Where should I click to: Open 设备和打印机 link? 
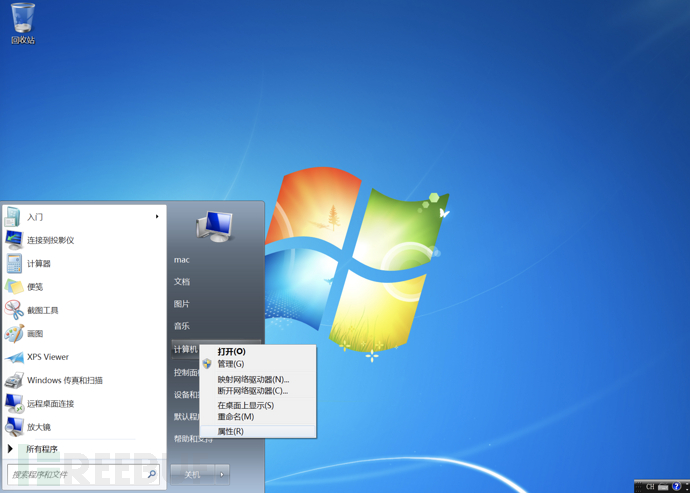tap(187, 394)
